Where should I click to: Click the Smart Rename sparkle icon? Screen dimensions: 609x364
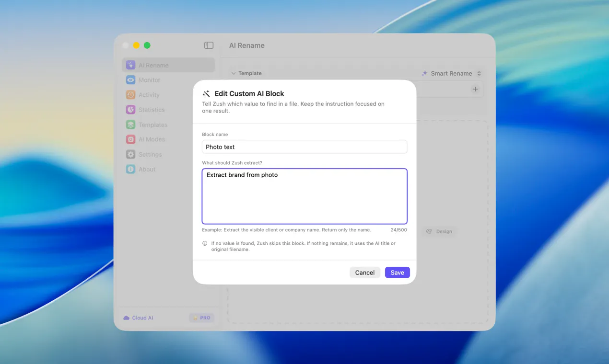point(424,73)
